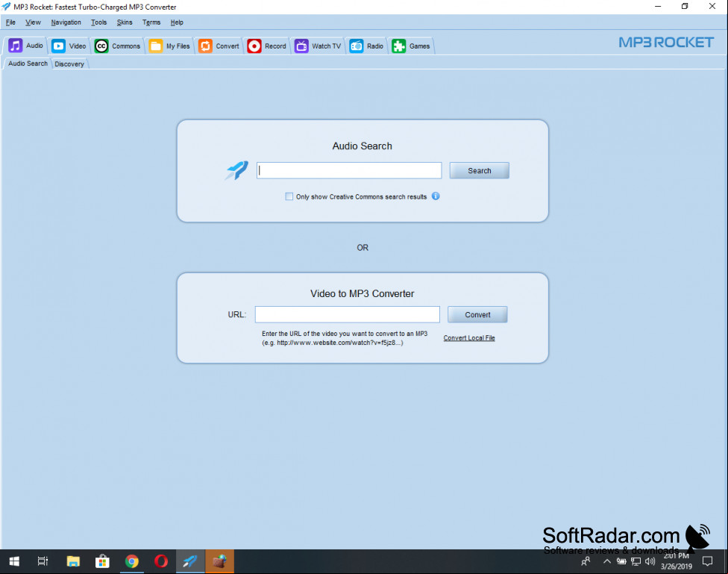Image resolution: width=728 pixels, height=574 pixels.
Task: Click the Convert button beside URL field
Action: click(477, 315)
